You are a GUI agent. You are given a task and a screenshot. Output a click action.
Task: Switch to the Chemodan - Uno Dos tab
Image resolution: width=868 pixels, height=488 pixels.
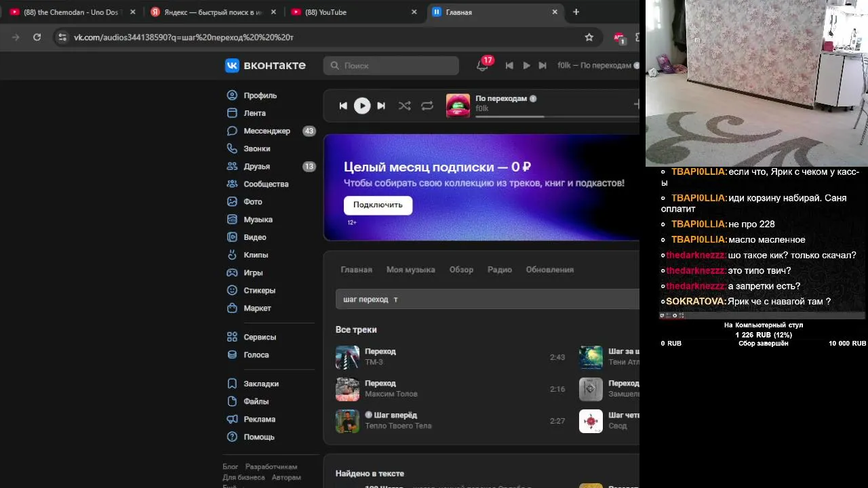73,12
